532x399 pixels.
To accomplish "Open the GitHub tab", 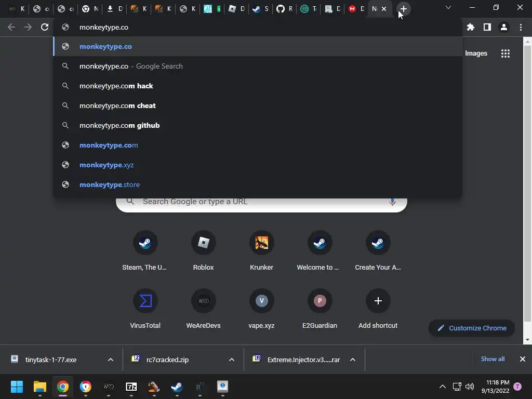I will click(284, 9).
